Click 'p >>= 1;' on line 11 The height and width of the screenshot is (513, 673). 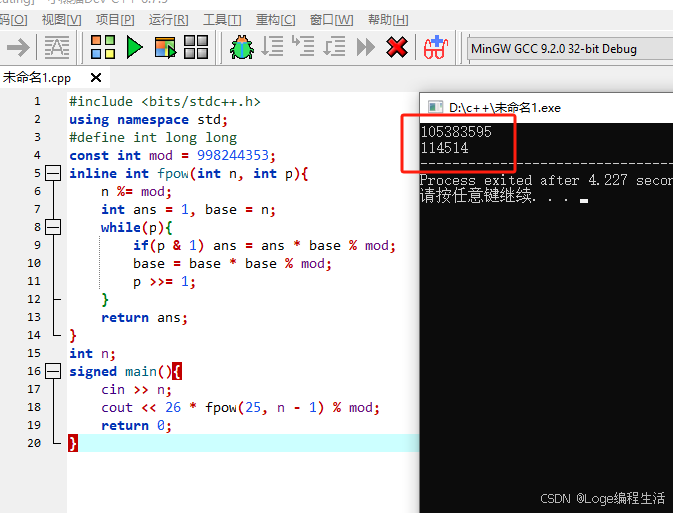tap(164, 282)
